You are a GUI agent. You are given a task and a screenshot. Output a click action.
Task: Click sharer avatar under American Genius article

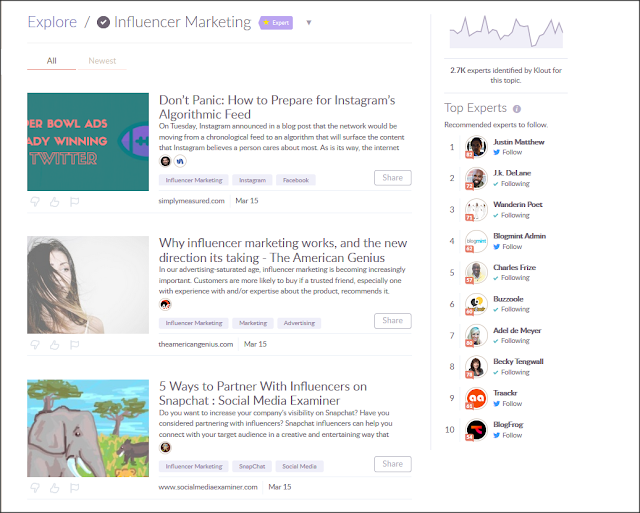[x=165, y=304]
